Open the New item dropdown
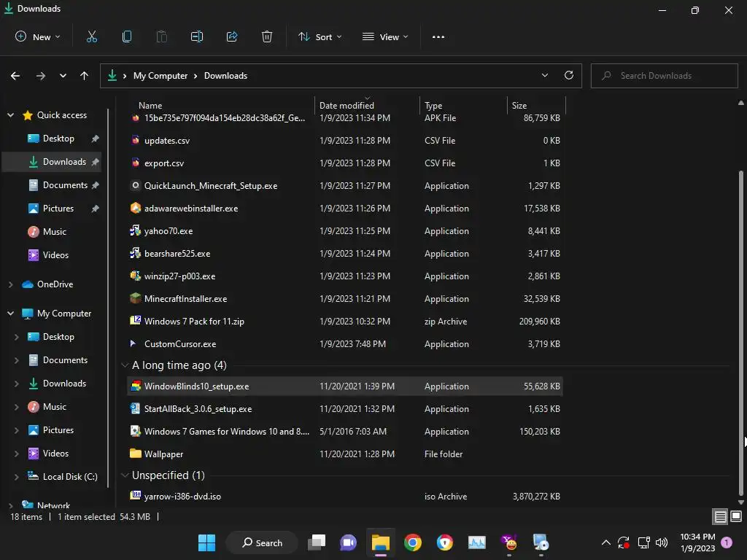The height and width of the screenshot is (560, 747). (38, 36)
